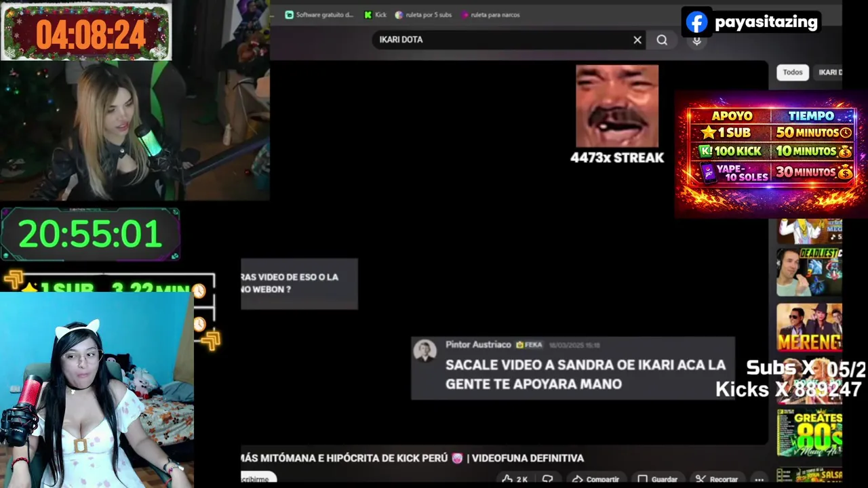868x488 pixels.
Task: Open the Deadliest recommended video thumbnail
Action: (x=809, y=272)
